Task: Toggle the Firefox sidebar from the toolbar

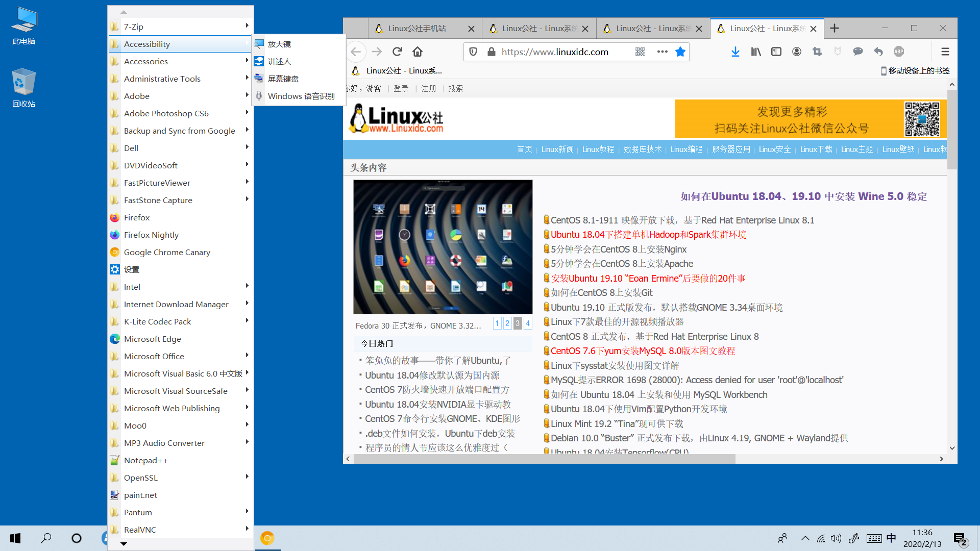Action: point(776,52)
